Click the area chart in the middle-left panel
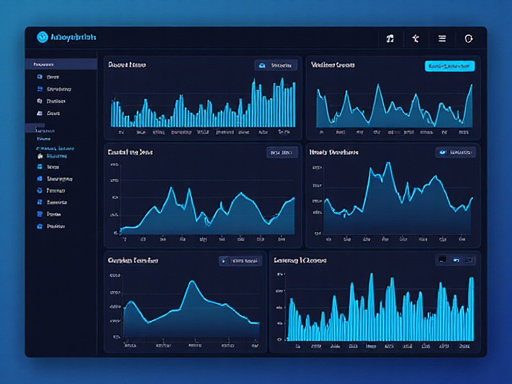512x384 pixels. point(207,210)
